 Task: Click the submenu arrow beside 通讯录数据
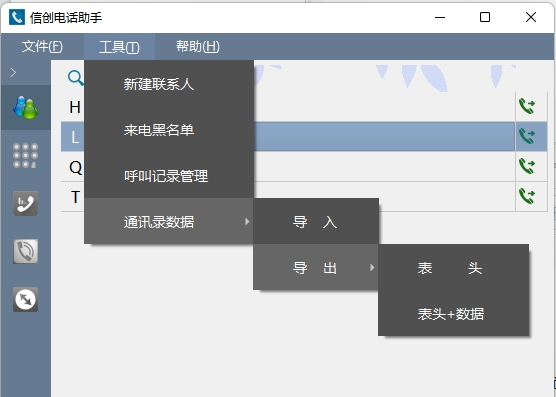click(x=247, y=222)
